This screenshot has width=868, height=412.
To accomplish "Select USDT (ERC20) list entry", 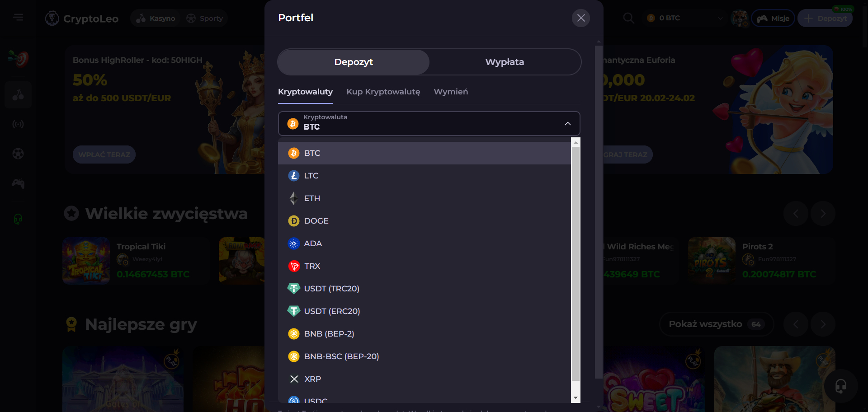I will tap(332, 311).
